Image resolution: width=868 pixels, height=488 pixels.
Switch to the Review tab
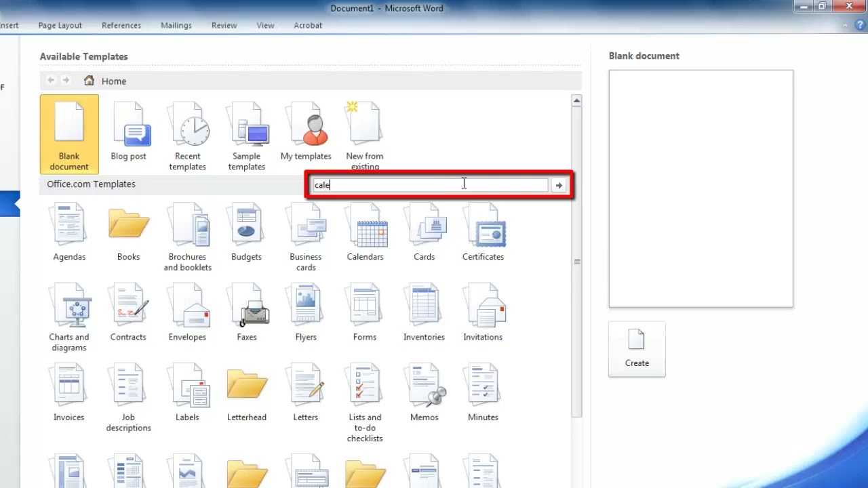tap(224, 26)
